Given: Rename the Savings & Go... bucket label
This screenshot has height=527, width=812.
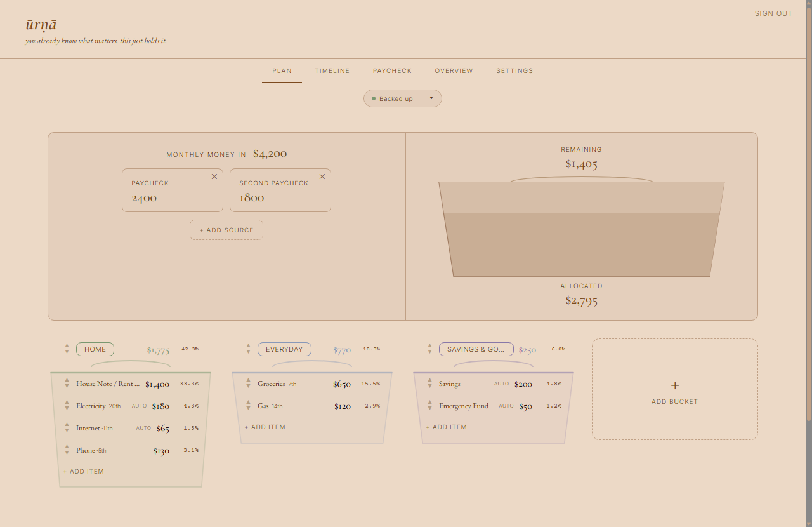Looking at the screenshot, I should [476, 349].
